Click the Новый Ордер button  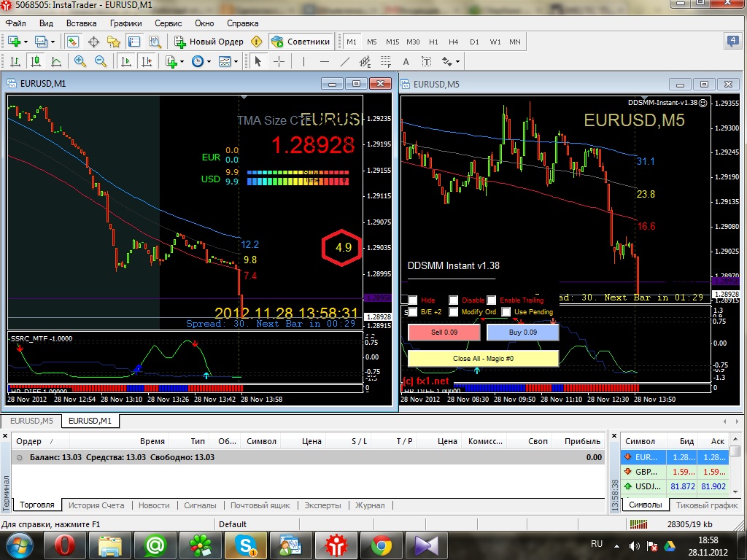[209, 42]
